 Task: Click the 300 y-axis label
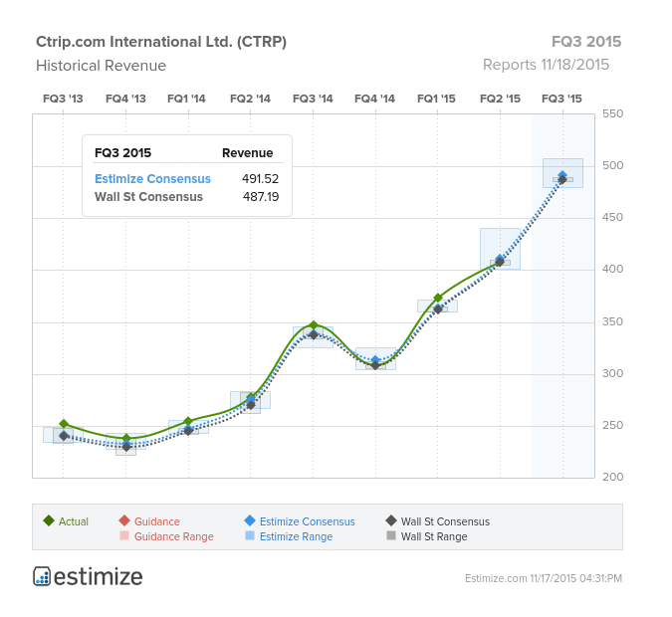click(x=612, y=373)
